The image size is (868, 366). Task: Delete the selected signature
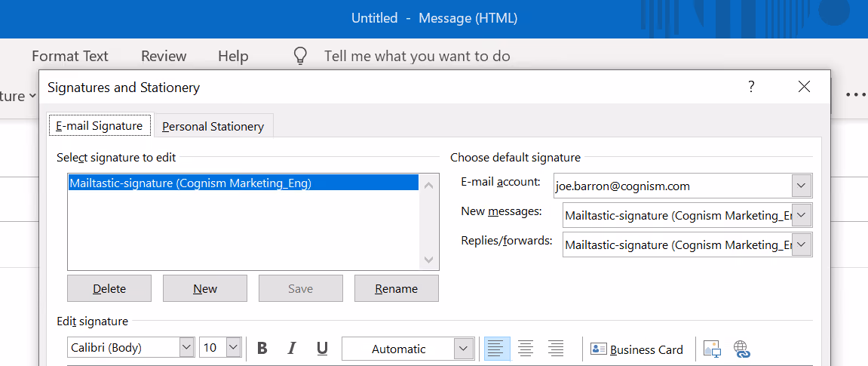pyautogui.click(x=109, y=288)
